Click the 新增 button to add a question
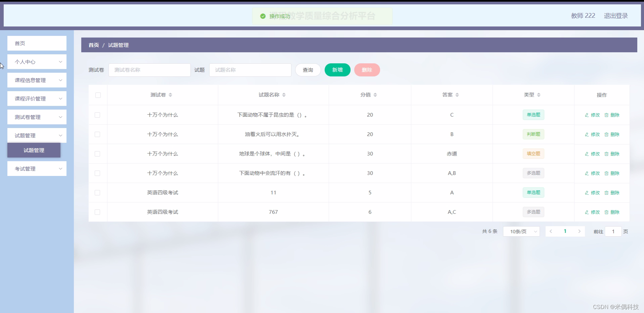This screenshot has height=313, width=644. (x=337, y=70)
